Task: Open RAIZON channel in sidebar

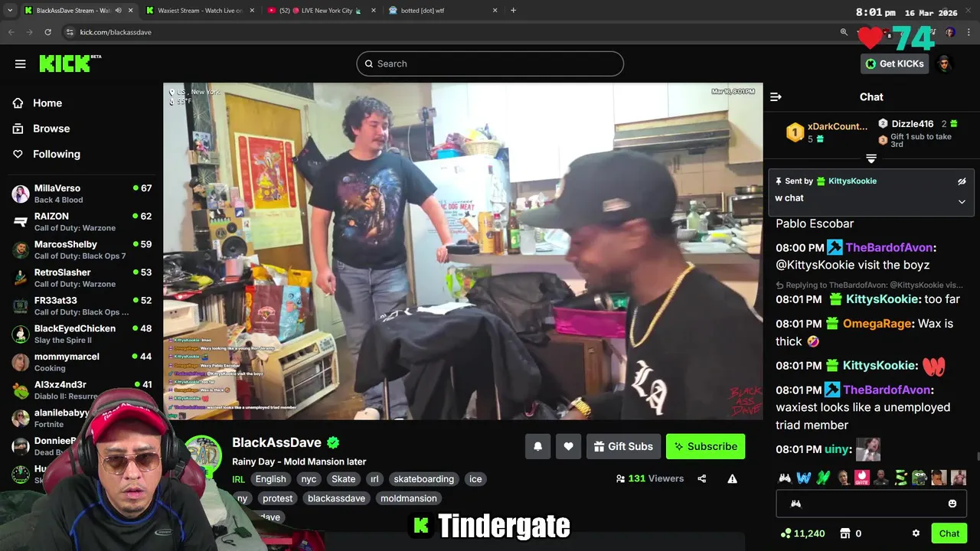Action: click(x=81, y=222)
